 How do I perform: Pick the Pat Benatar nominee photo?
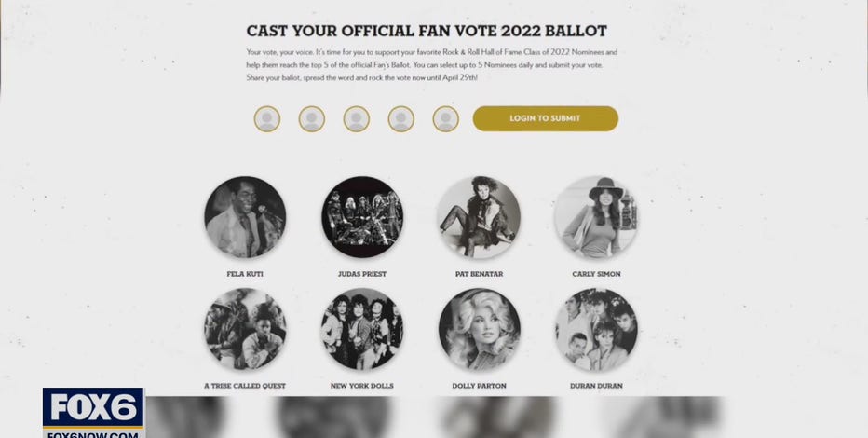click(x=479, y=217)
